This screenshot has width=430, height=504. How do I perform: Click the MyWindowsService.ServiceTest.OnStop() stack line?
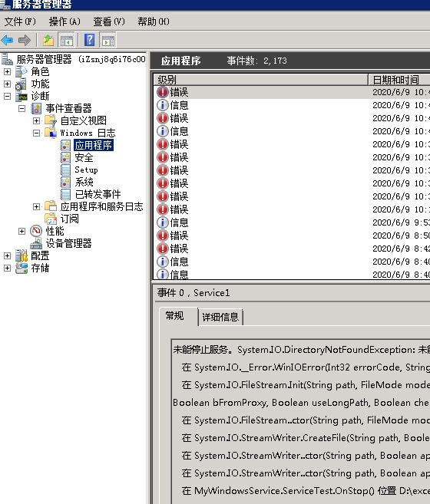pos(306,491)
